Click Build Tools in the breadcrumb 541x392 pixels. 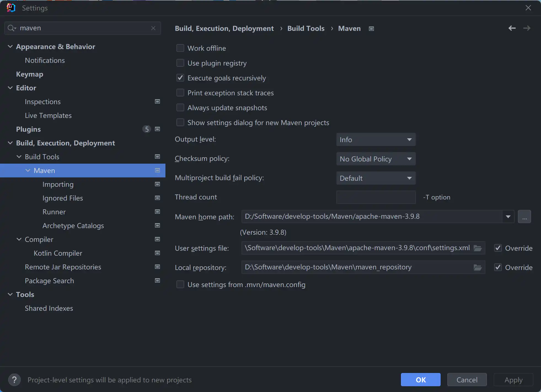coord(306,28)
